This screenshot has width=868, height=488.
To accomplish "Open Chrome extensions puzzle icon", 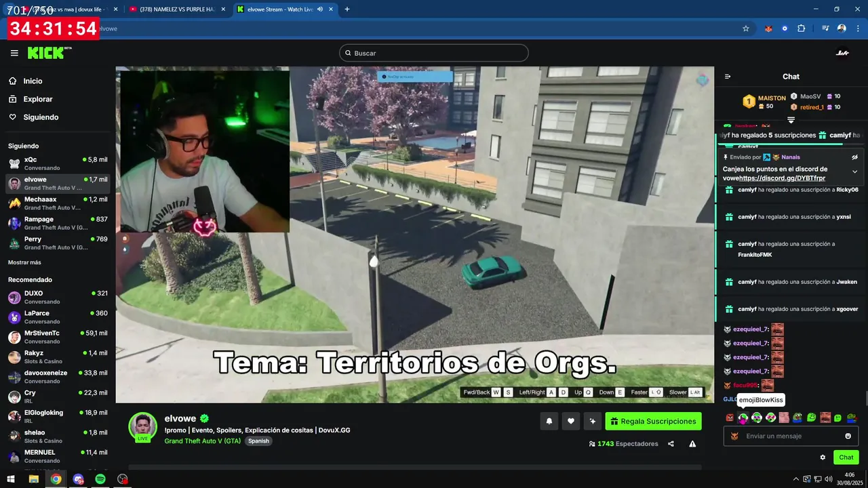I will (x=802, y=28).
